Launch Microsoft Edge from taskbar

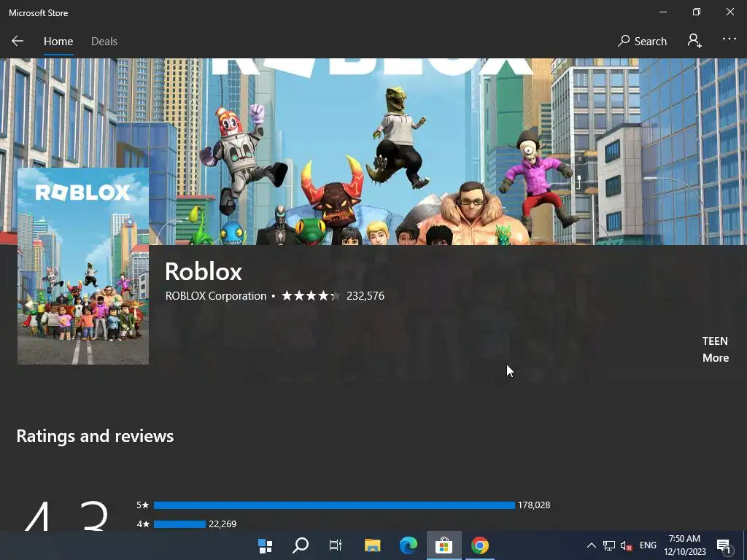point(408,545)
